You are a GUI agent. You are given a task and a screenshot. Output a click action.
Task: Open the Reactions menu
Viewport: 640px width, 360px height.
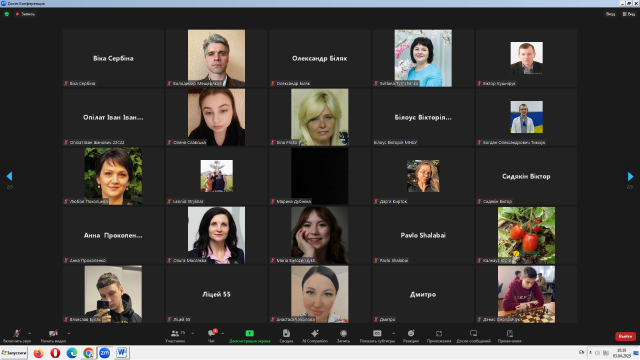pos(411,336)
